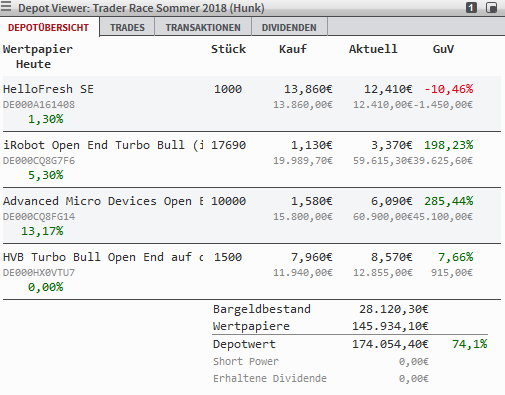Click ISIN DE000CQ8FG14

click(x=39, y=217)
